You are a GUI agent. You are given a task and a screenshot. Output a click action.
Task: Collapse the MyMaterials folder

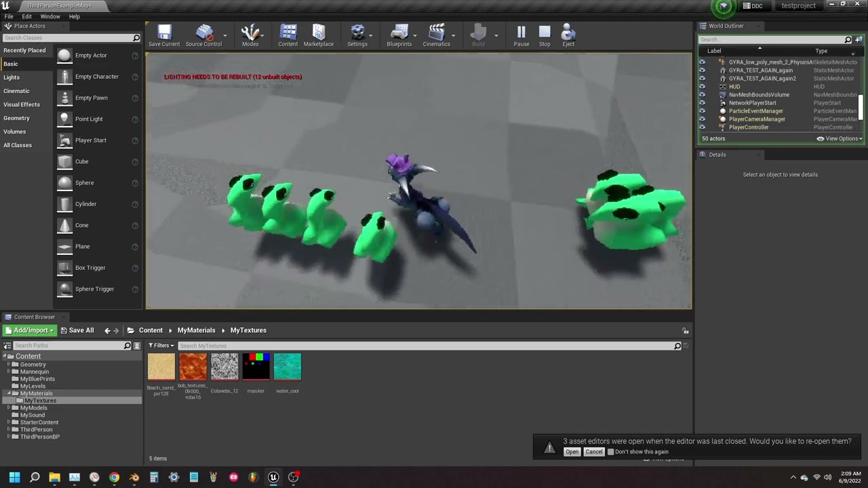[9, 394]
